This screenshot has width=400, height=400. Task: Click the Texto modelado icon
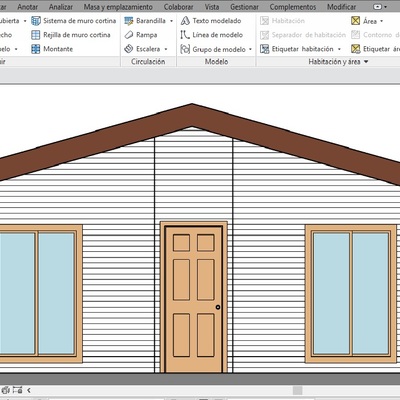[185, 21]
